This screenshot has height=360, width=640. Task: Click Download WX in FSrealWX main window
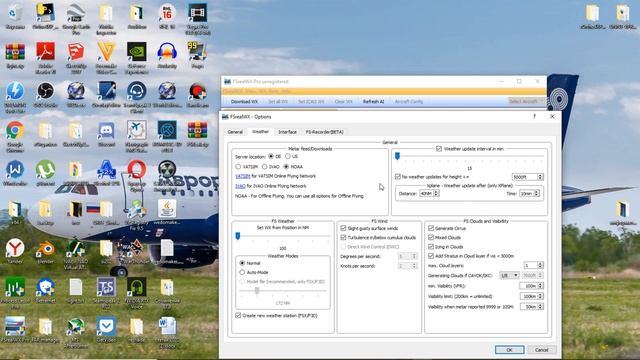[244, 101]
